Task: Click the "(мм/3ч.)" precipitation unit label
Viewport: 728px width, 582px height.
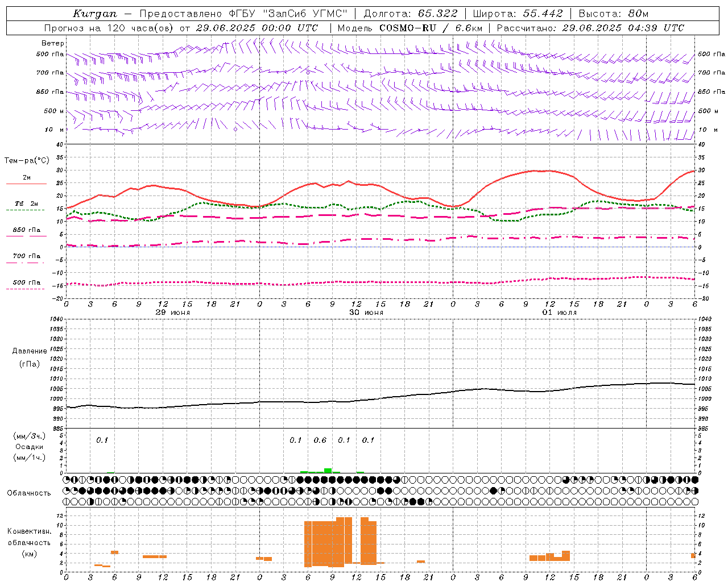Action: [29, 436]
